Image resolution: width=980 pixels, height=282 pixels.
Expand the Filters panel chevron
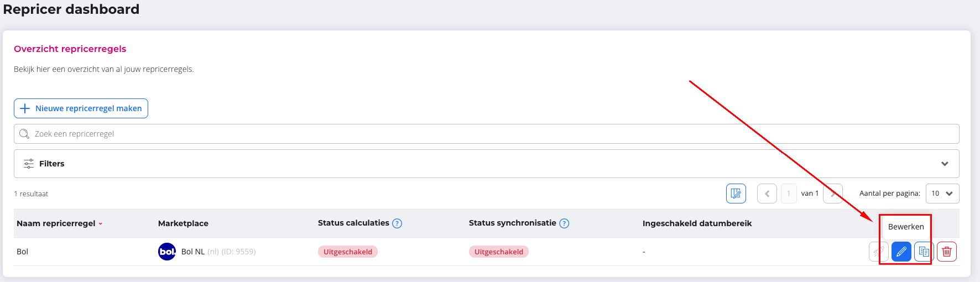tap(945, 164)
